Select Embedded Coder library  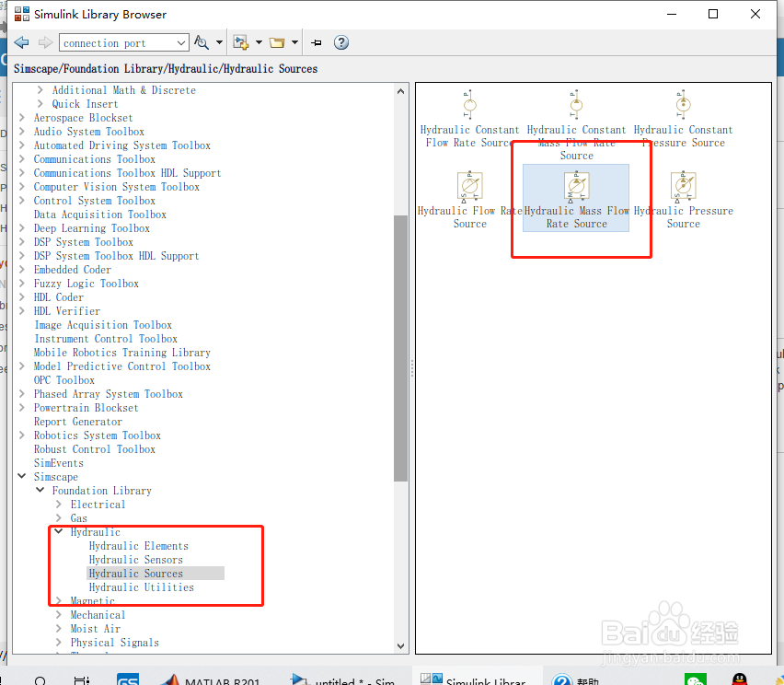tap(73, 270)
